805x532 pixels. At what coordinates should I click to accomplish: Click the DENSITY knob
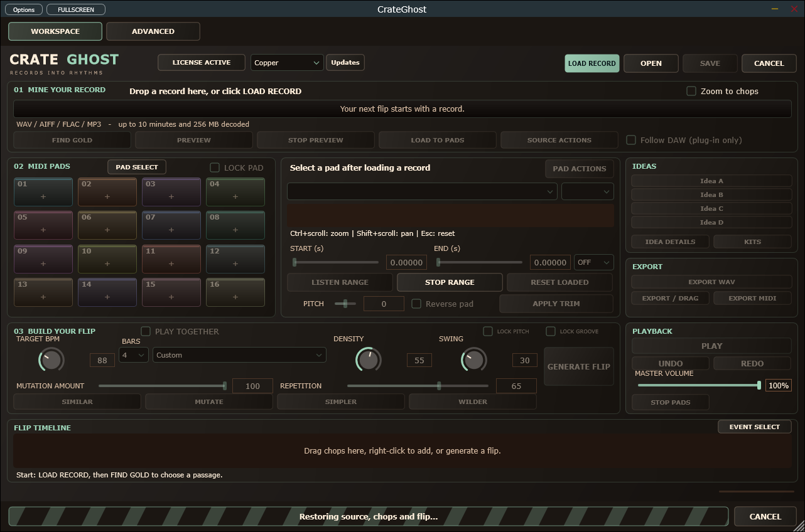click(369, 359)
